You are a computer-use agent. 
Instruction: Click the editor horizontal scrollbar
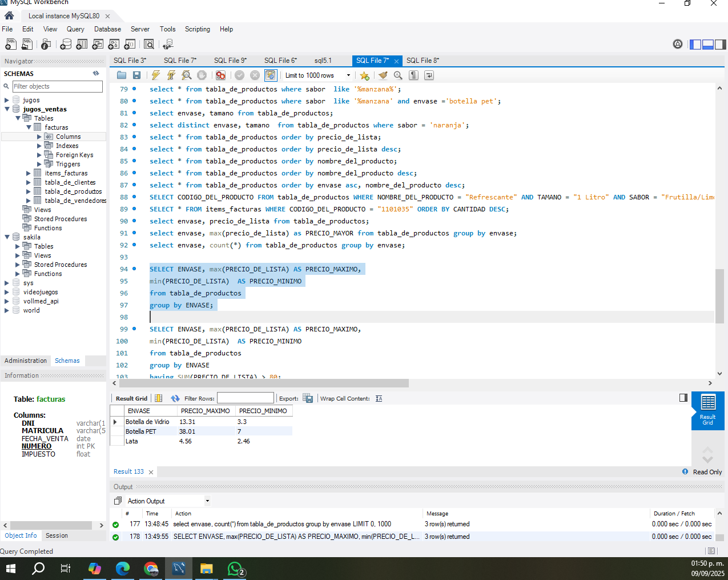coord(263,383)
